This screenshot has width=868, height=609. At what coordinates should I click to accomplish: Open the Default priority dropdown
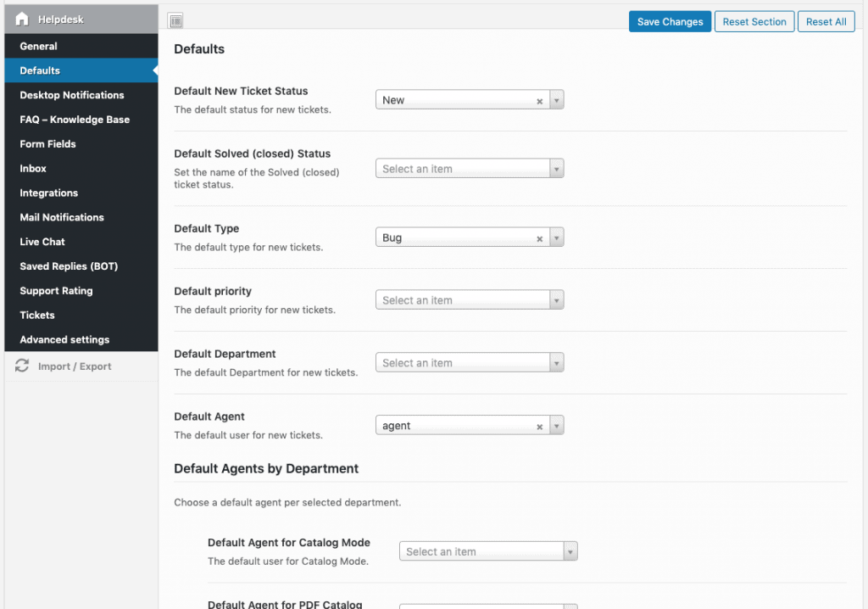point(557,300)
